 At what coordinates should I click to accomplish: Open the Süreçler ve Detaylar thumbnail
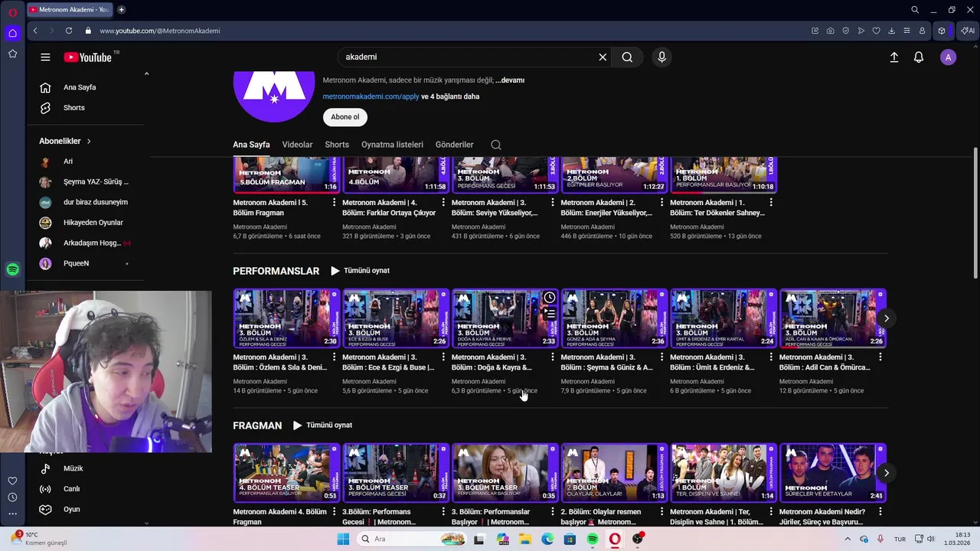(x=833, y=473)
